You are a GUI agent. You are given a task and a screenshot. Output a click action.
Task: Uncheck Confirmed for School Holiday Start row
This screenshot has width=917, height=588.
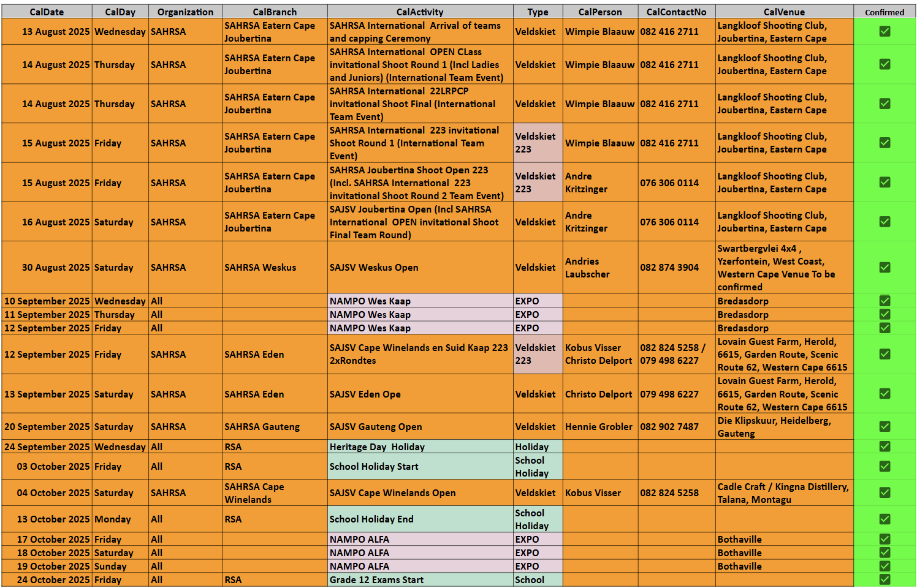885,466
